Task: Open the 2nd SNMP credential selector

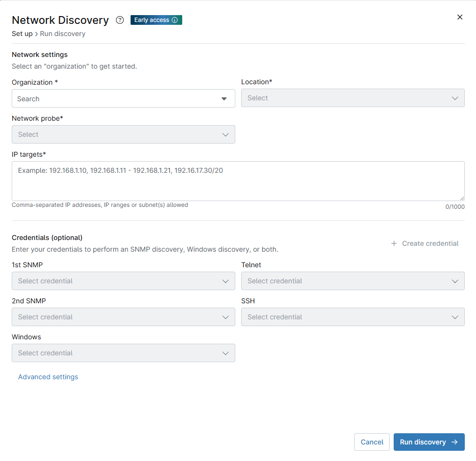Action: click(x=123, y=317)
